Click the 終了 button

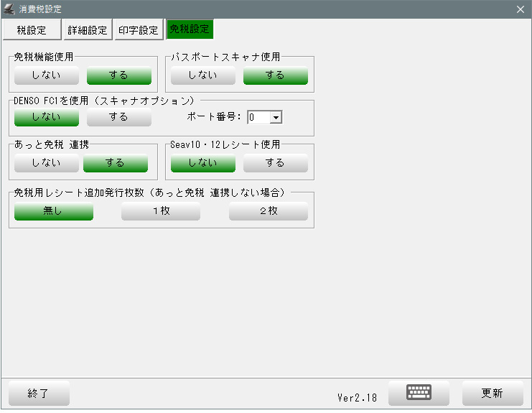[x=39, y=394]
